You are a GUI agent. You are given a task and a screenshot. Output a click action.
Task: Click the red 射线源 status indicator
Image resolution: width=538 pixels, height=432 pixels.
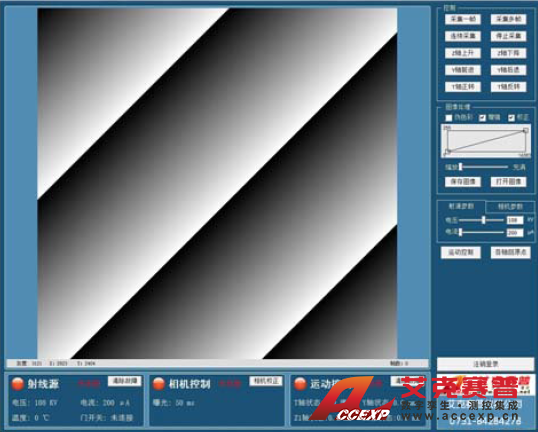17,383
